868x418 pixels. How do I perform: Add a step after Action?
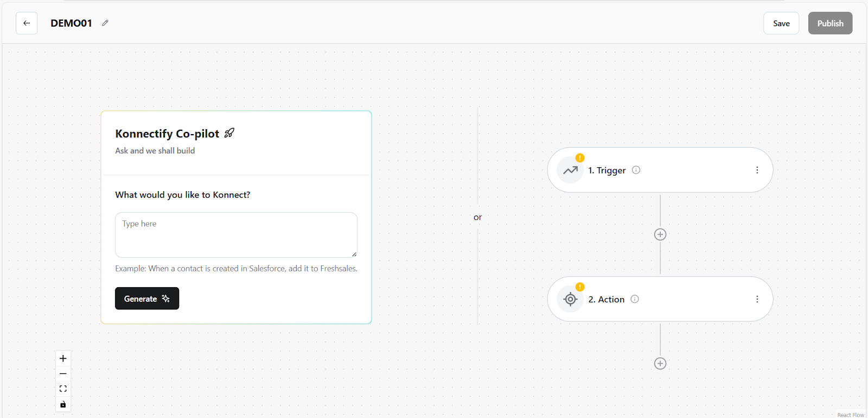[660, 364]
